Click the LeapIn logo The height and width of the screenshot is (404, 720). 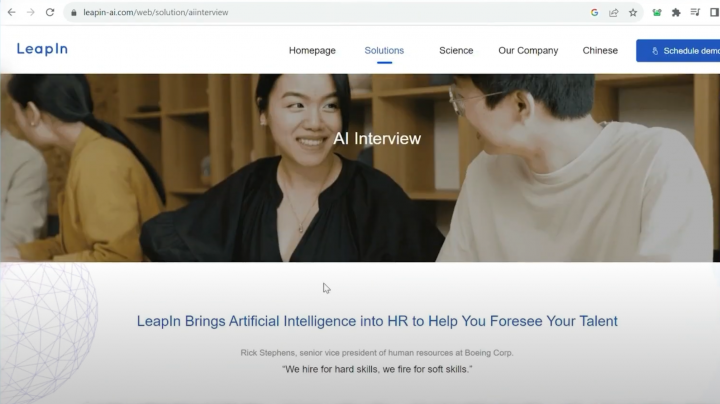pos(42,49)
